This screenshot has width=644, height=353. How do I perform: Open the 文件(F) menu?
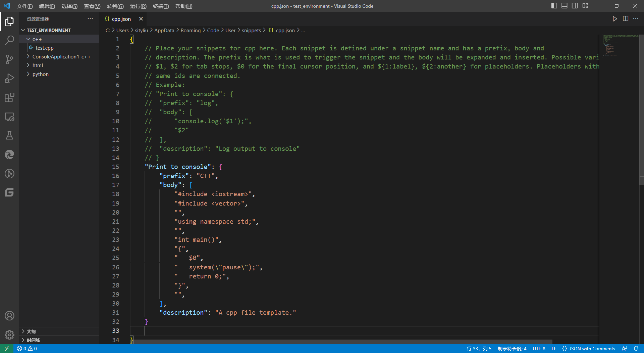click(25, 6)
